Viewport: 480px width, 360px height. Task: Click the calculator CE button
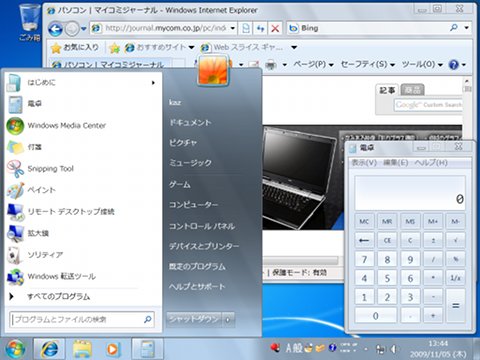(x=387, y=240)
